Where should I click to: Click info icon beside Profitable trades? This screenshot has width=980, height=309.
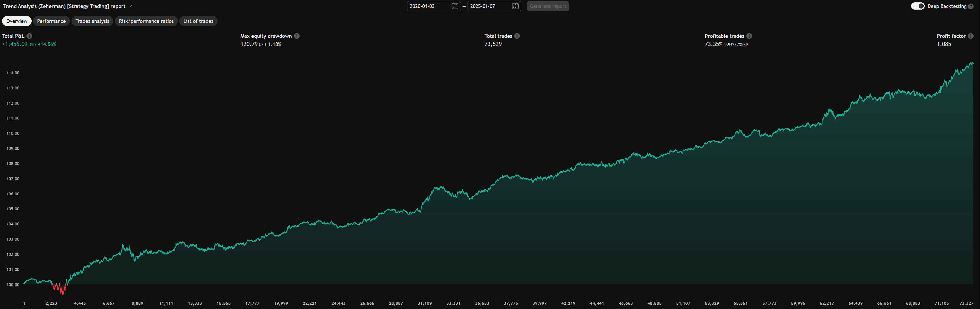749,36
